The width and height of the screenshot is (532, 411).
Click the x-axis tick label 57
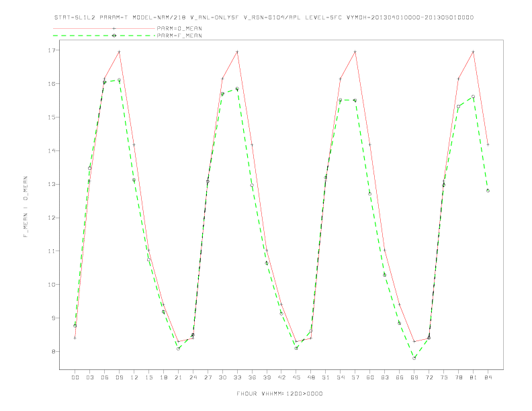tap(355, 377)
